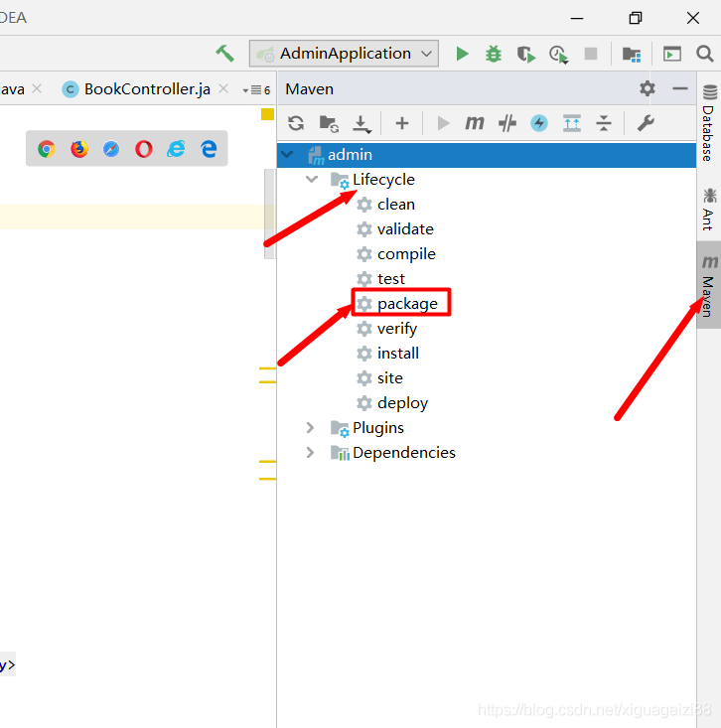
Task: Collapse the Lifecycle node chevron
Action: (x=312, y=179)
